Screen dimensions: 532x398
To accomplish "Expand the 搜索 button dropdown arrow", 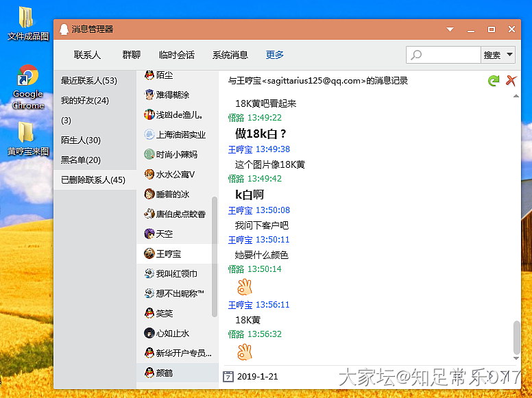I will pos(509,55).
